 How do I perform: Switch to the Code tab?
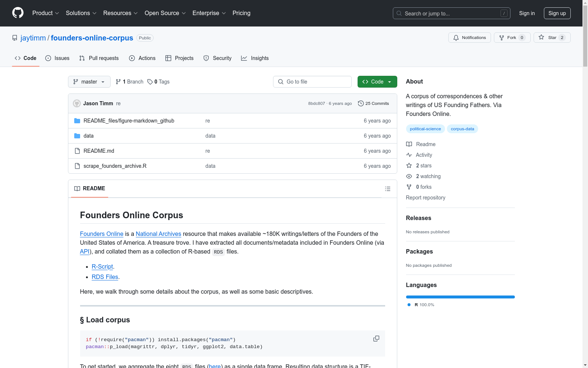point(26,58)
